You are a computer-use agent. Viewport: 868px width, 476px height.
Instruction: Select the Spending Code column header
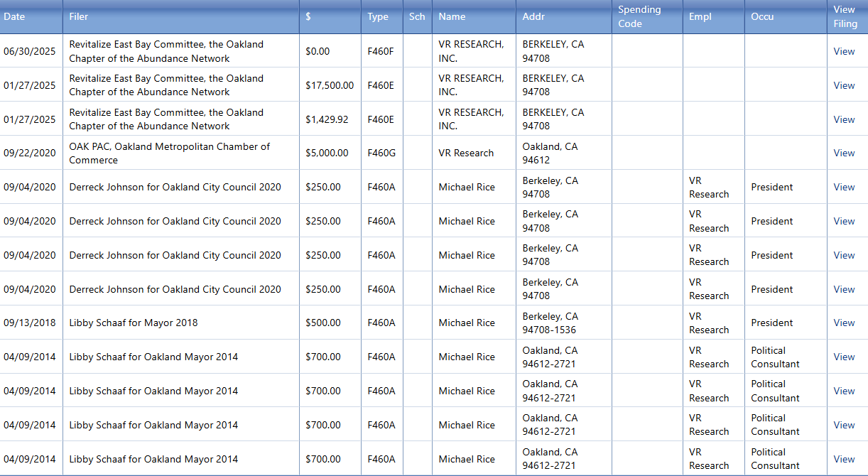[x=639, y=16]
